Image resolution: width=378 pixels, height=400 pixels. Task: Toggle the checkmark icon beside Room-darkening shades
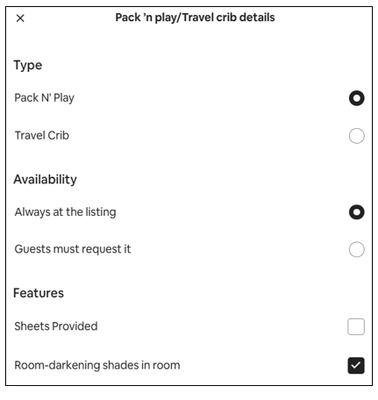click(356, 365)
